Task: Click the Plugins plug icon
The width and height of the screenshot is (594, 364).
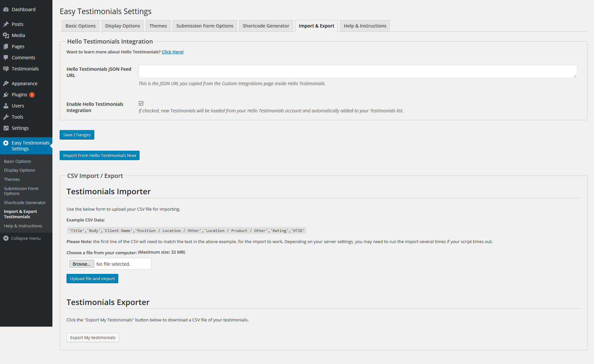Action: tap(6, 95)
